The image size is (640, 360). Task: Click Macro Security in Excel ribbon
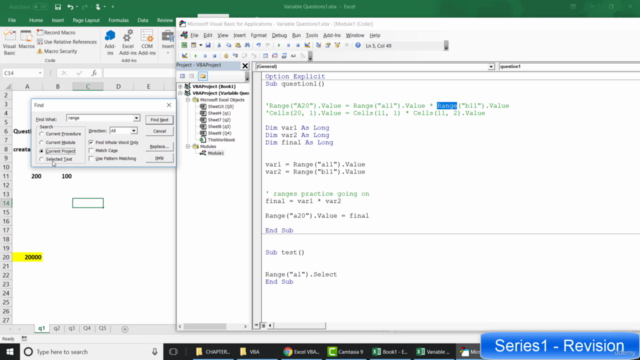[x=57, y=51]
